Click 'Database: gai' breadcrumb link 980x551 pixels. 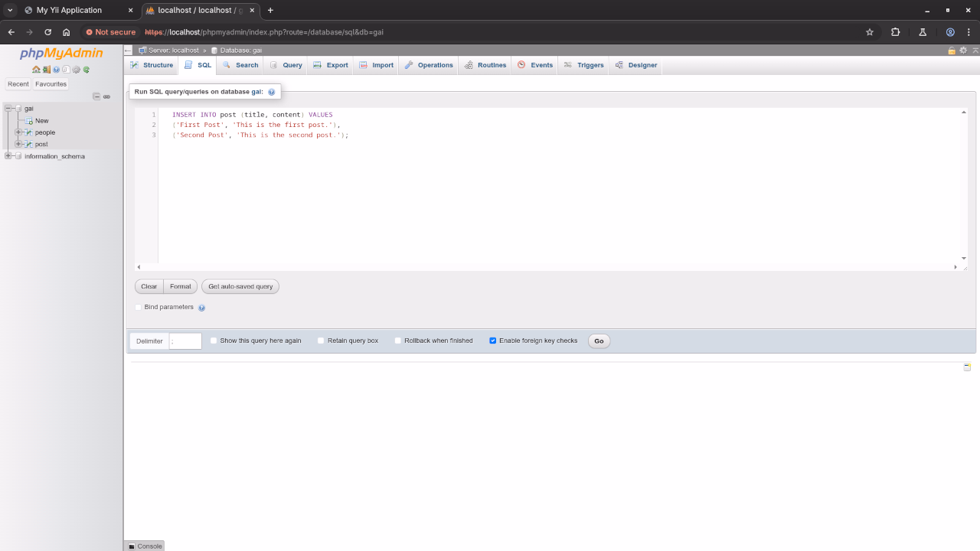241,51
